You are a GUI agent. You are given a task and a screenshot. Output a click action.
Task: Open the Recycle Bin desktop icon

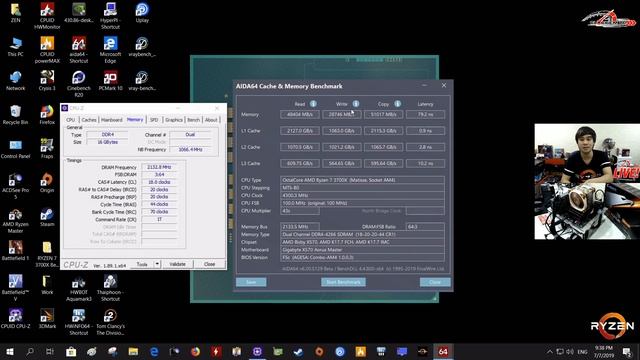[16, 114]
